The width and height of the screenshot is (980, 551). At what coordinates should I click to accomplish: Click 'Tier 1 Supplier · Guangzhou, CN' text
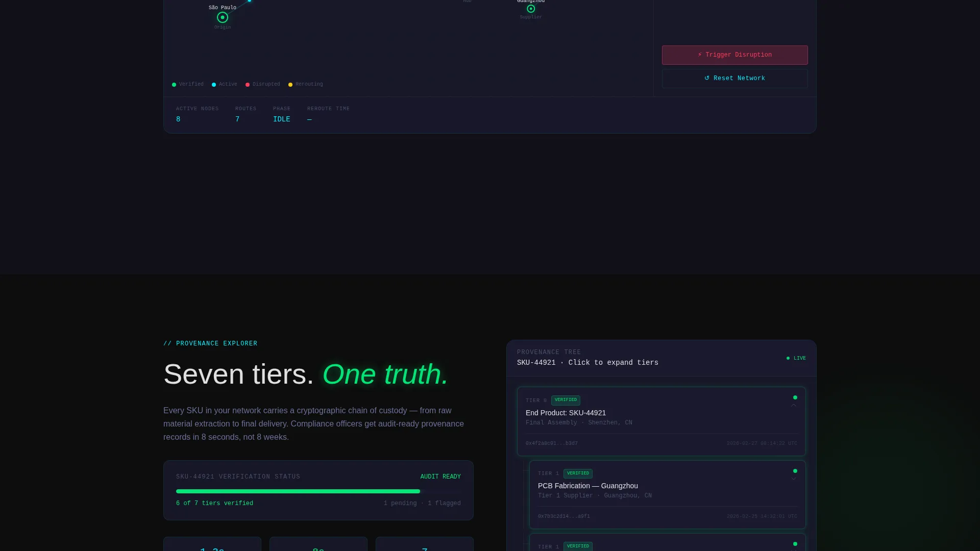point(595,496)
